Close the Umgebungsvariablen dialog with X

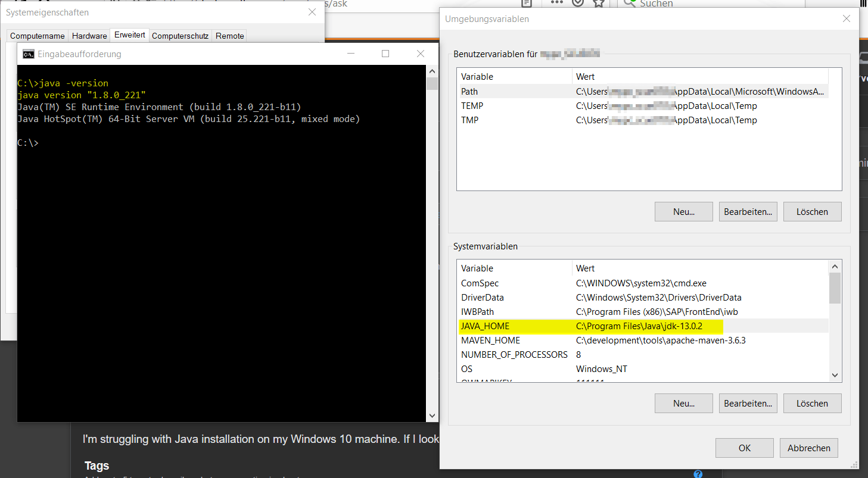coord(847,18)
